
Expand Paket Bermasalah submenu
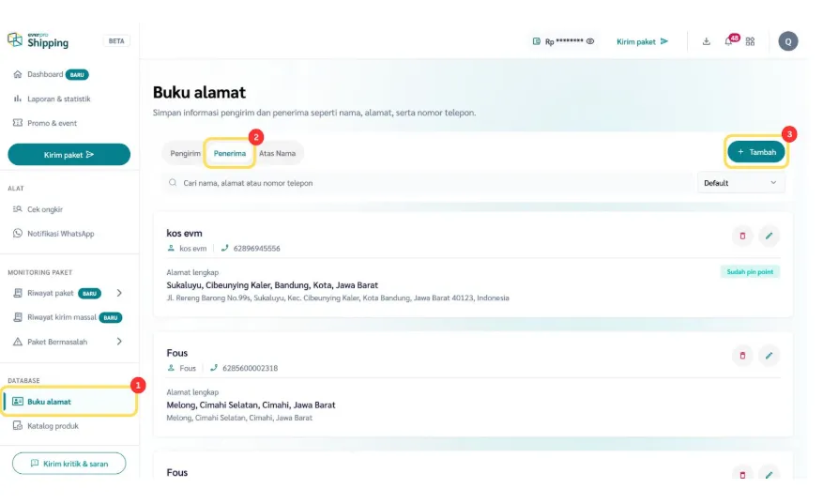point(119,342)
